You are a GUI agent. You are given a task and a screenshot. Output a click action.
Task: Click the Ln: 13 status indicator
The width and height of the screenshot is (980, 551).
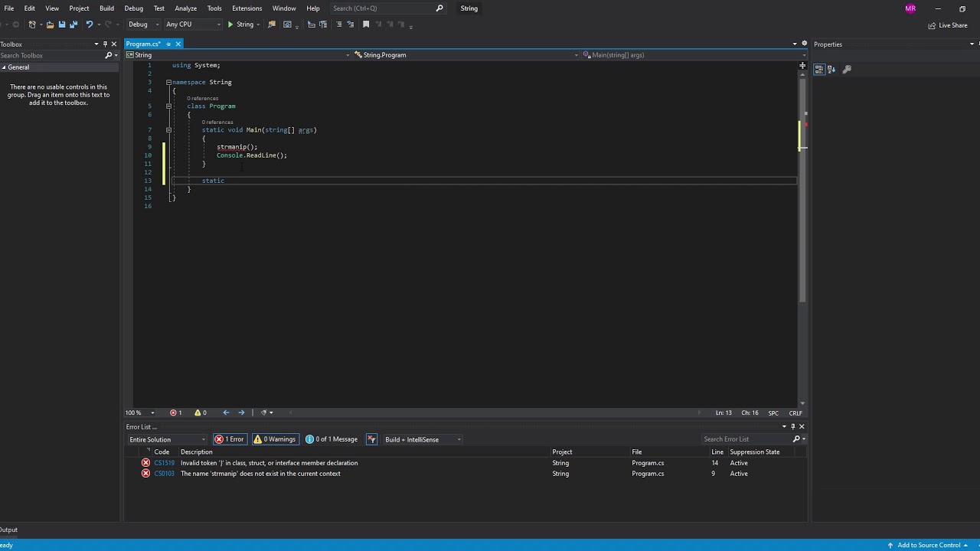click(724, 413)
